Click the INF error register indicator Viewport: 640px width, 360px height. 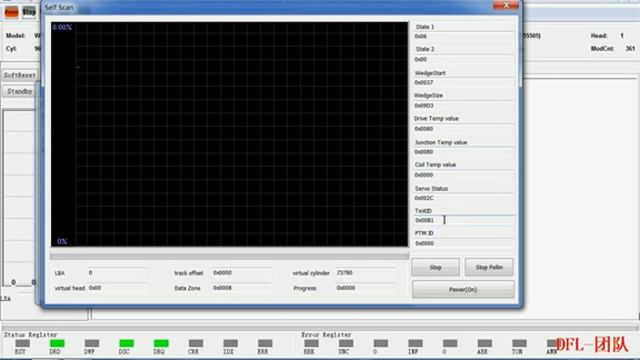click(x=415, y=344)
